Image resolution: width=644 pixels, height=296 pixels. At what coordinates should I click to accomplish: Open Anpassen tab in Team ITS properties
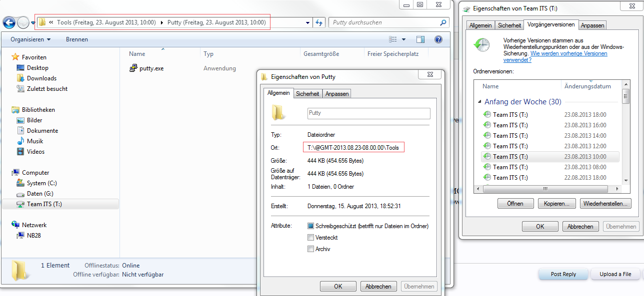[592, 25]
